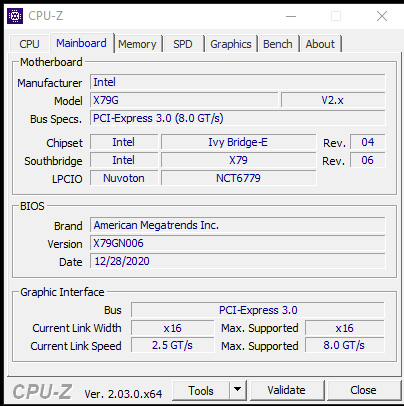Click the LPCIO vendor Nuvoton field

click(x=124, y=178)
